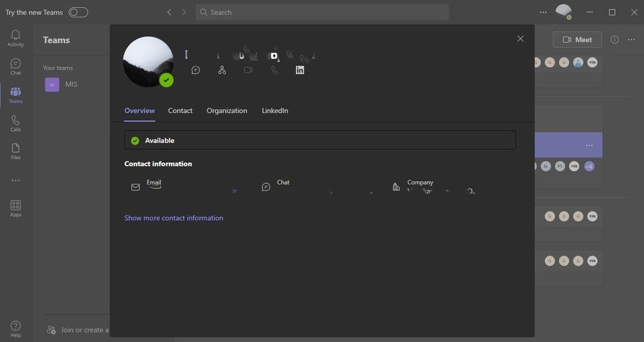Open Calls in the left sidebar
The width and height of the screenshot is (644, 342).
coord(15,123)
